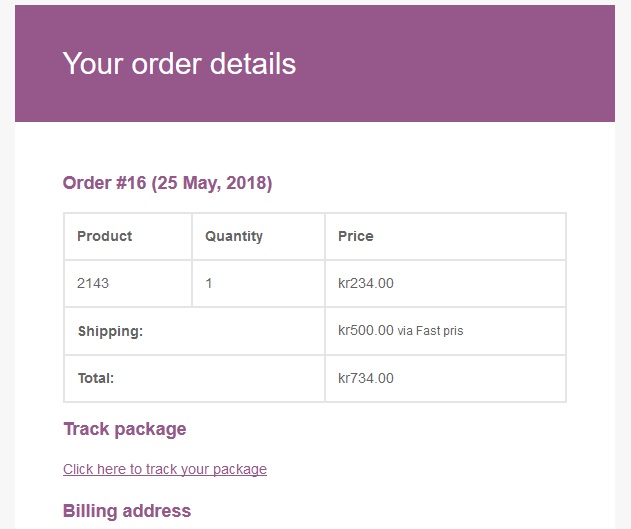Screen dimensions: 631x529
Task: Click the quantity value 1 cell
Action: pyautogui.click(x=209, y=283)
